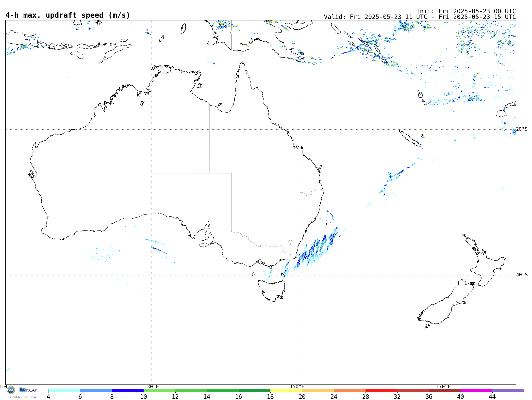Click the colorbar tick label '28'
The height and width of the screenshot is (400, 532).
point(366,397)
